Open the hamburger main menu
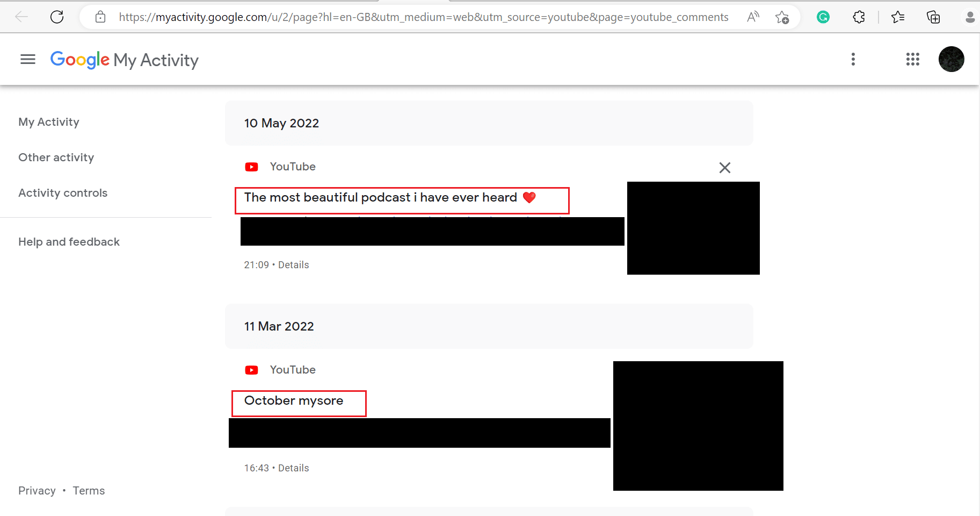The width and height of the screenshot is (980, 516). (x=28, y=59)
